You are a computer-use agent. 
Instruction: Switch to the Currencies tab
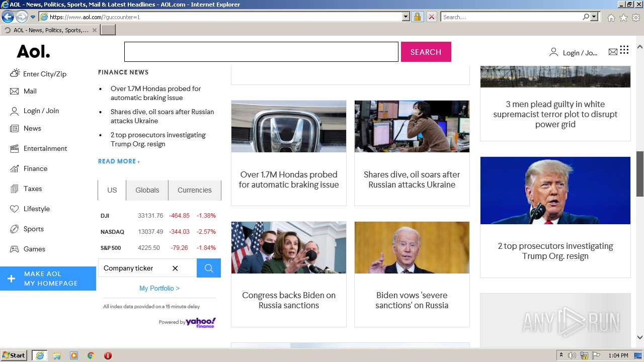pos(195,190)
